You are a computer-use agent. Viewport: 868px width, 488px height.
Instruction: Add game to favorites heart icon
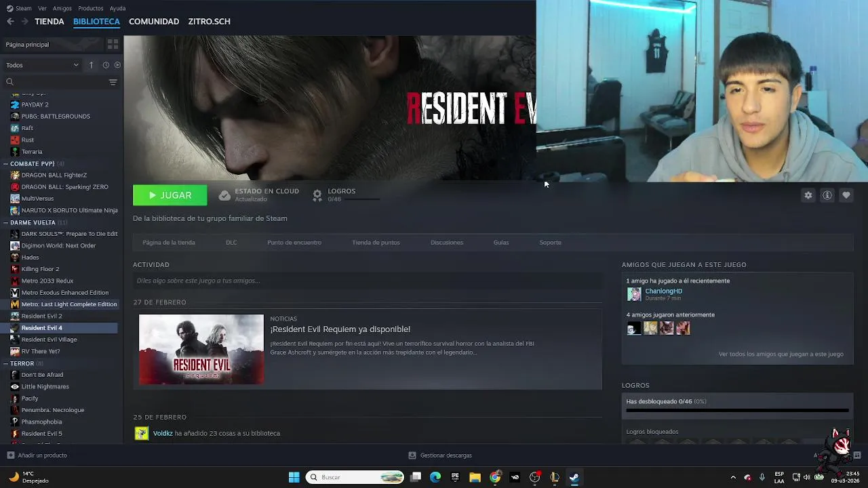(x=846, y=195)
